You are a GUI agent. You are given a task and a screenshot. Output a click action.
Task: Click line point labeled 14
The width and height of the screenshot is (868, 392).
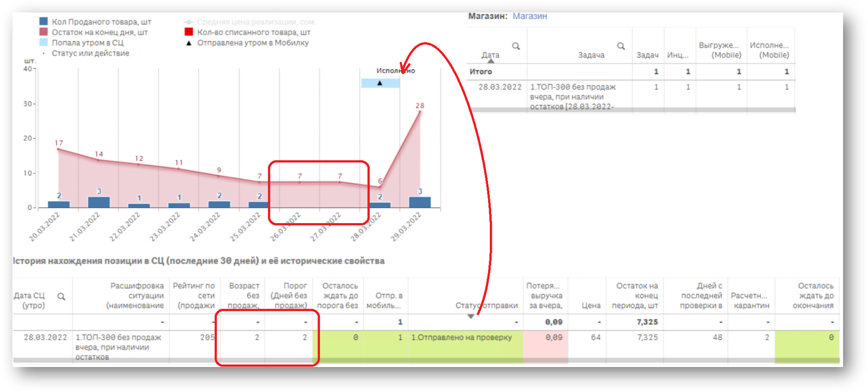point(99,159)
